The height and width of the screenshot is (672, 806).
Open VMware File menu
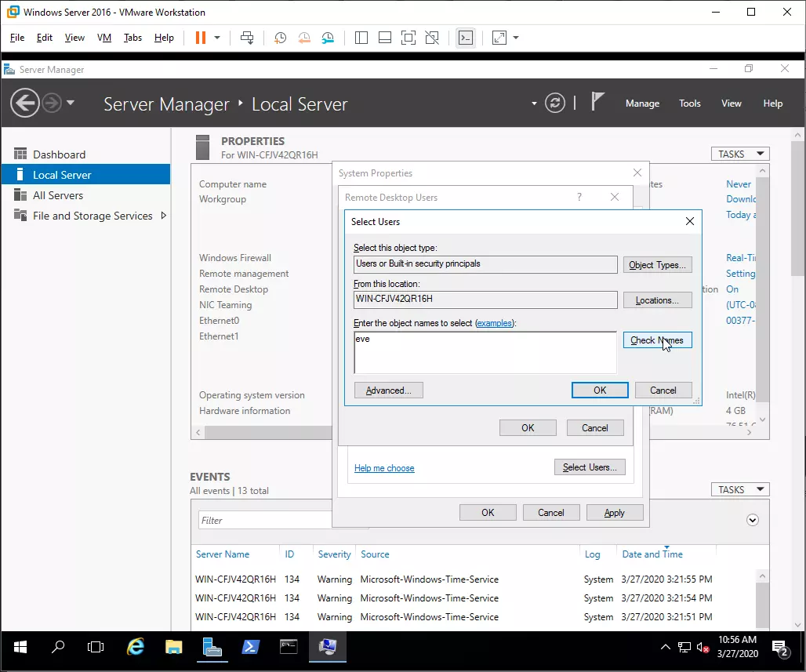point(17,38)
